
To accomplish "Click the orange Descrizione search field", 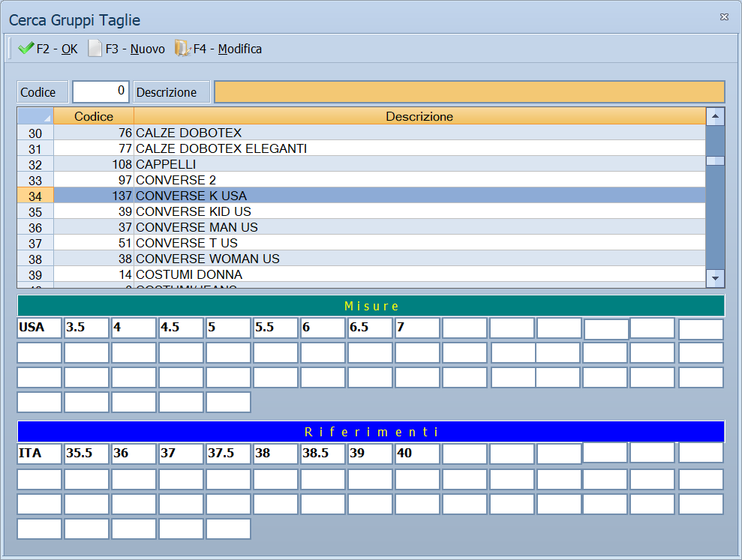I will coord(470,91).
